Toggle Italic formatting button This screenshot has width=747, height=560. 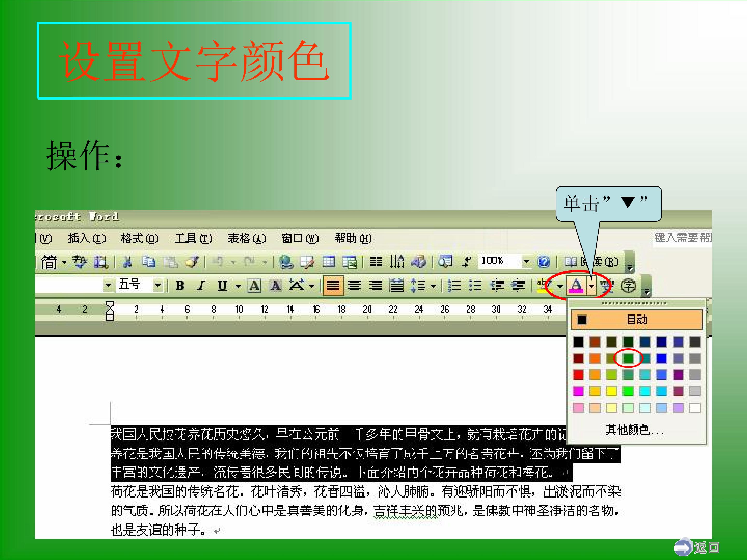(201, 285)
